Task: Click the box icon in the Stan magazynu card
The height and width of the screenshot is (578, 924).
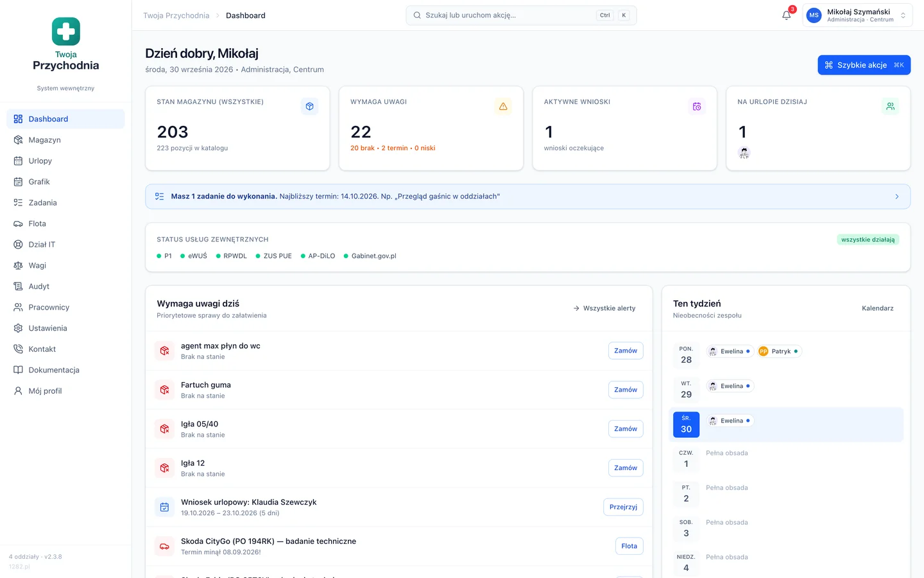Action: [310, 107]
